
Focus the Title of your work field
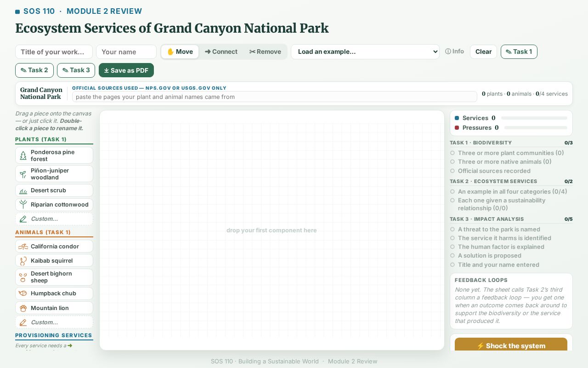tap(54, 52)
